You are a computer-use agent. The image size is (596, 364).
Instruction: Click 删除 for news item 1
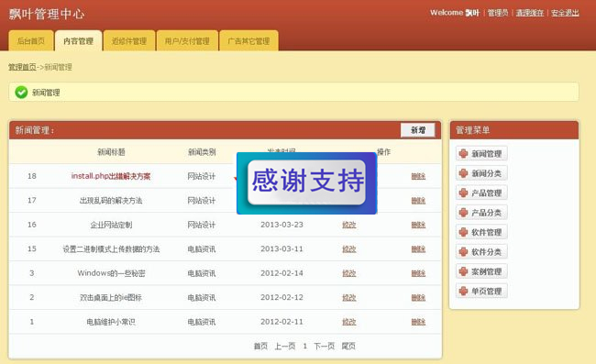coord(418,322)
